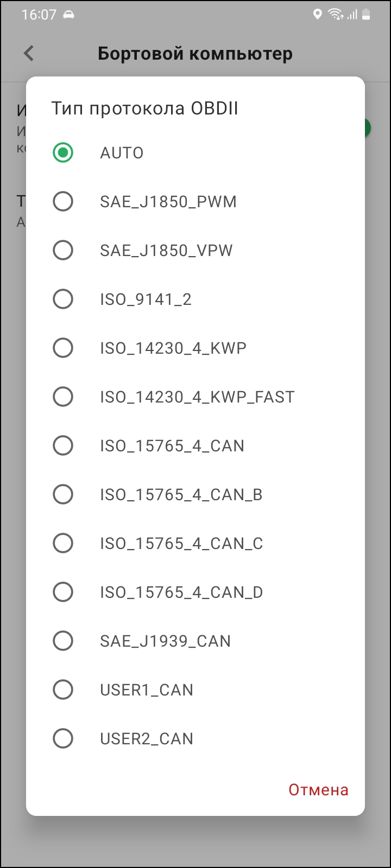
Task: Pick the ISO_9141_2 protocol
Action: point(63,299)
